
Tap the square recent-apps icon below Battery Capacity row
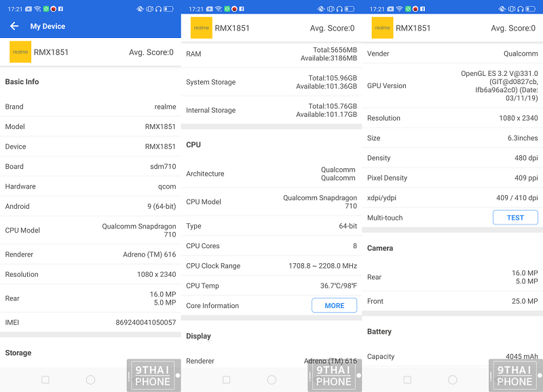407,380
